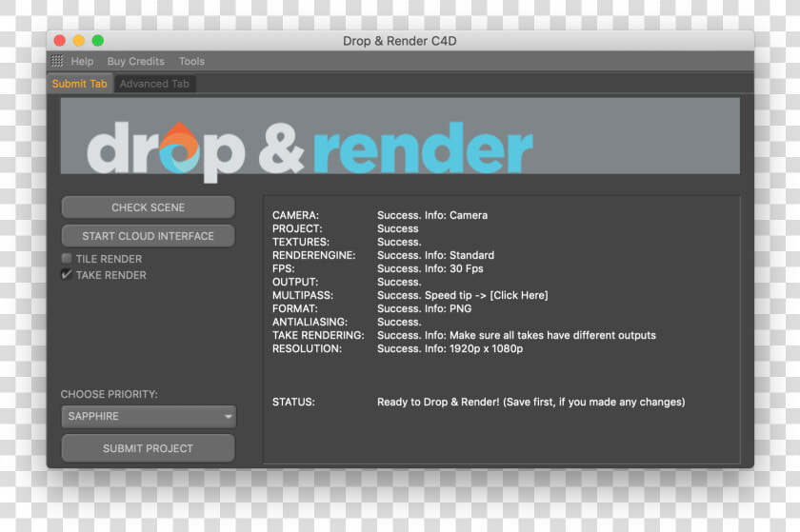Select the PROJECT: result label

pyautogui.click(x=297, y=228)
